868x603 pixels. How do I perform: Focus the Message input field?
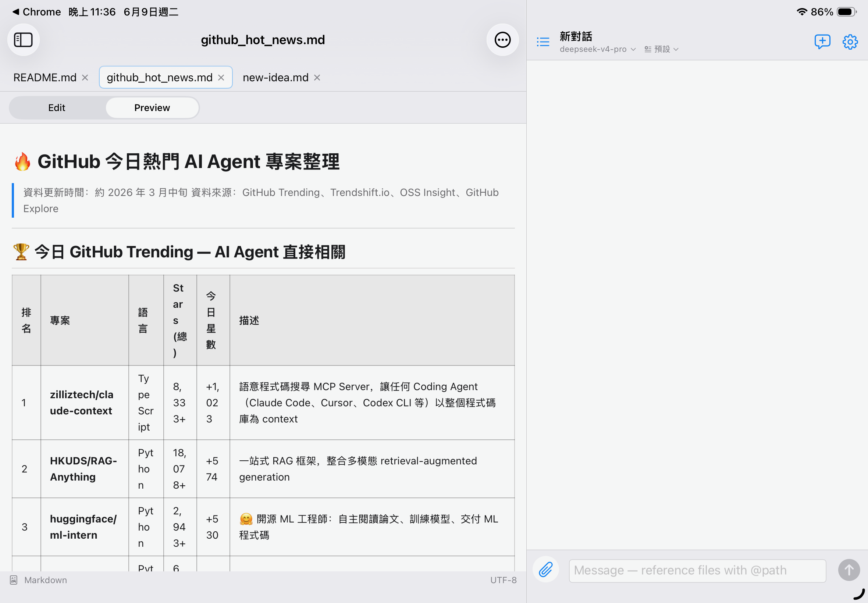pyautogui.click(x=697, y=570)
